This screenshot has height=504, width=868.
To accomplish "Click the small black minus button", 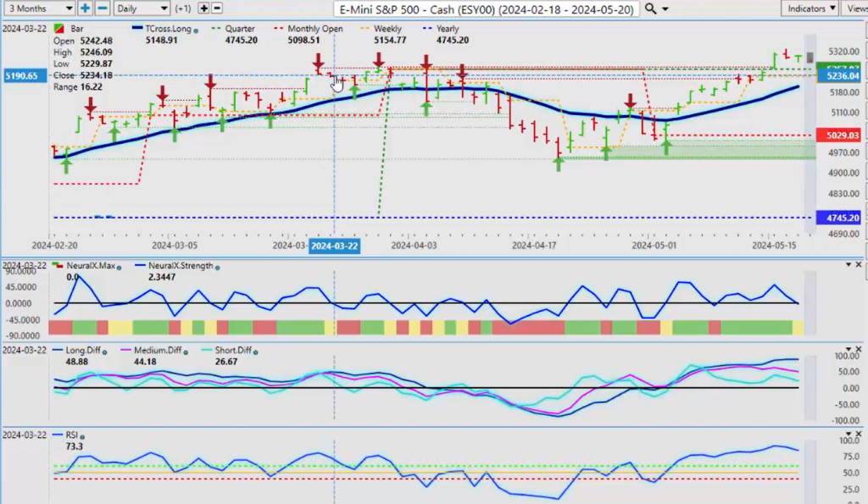I will 216,8.
